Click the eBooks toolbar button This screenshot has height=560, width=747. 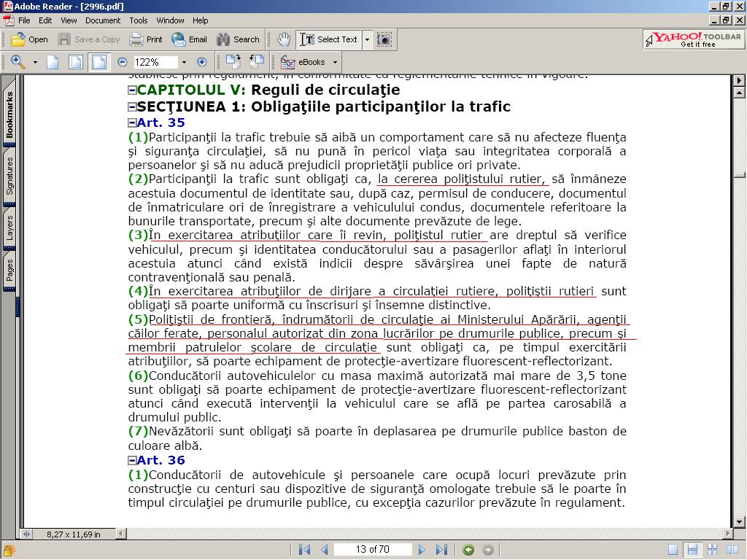click(x=303, y=62)
